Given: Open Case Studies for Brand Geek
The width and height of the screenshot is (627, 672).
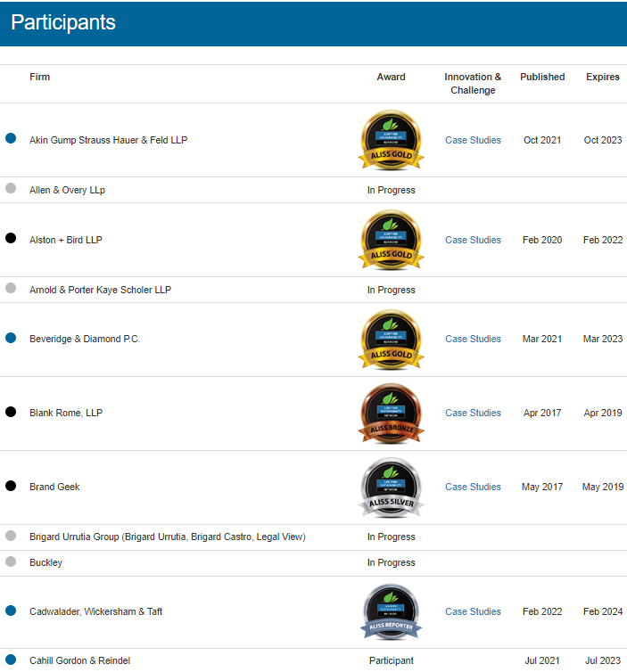Looking at the screenshot, I should tap(473, 487).
